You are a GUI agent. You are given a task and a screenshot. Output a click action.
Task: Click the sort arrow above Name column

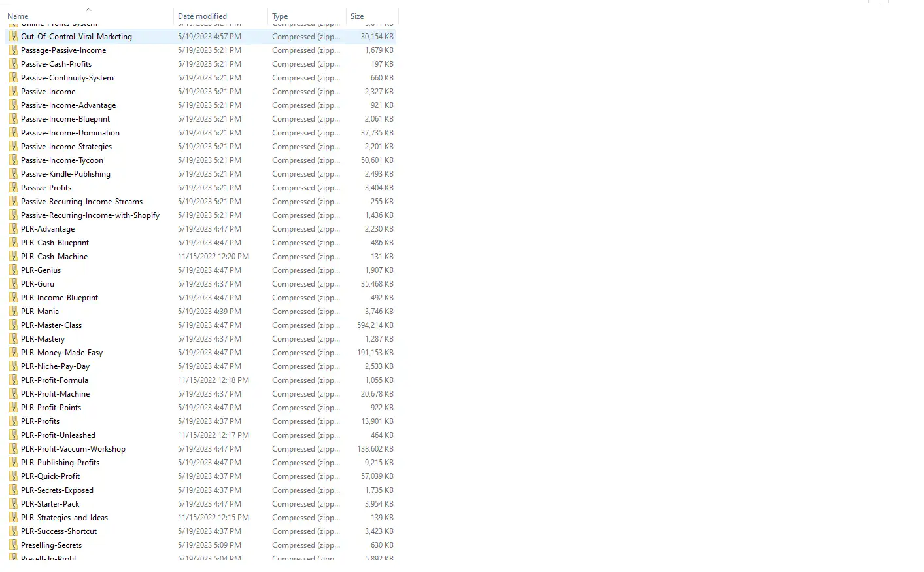88,9
